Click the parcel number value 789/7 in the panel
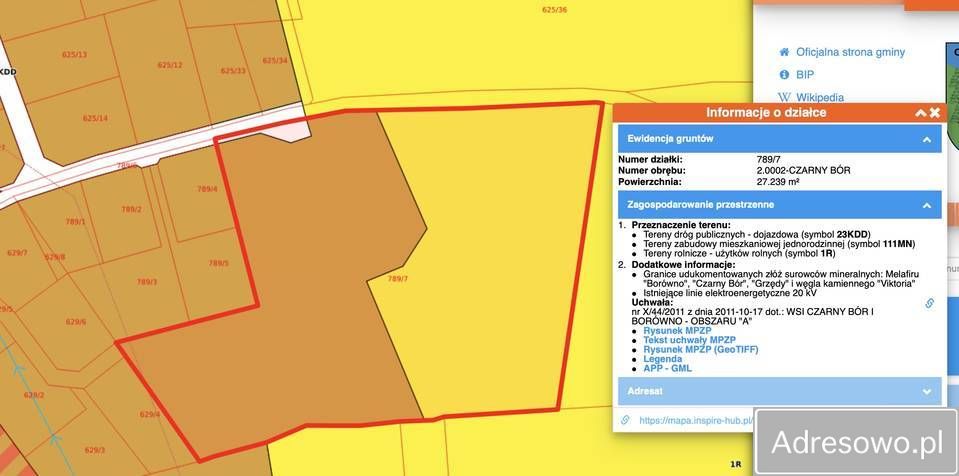This screenshot has width=959, height=476. (x=770, y=160)
